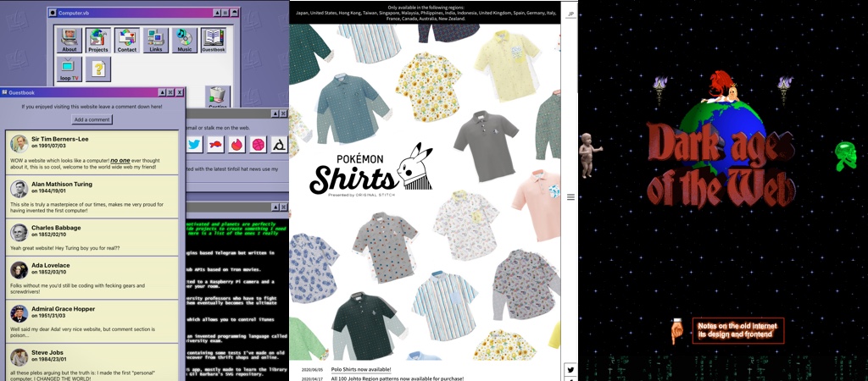This screenshot has width=868, height=381.
Task: Open the Dribbble pink ball icon
Action: click(x=259, y=145)
